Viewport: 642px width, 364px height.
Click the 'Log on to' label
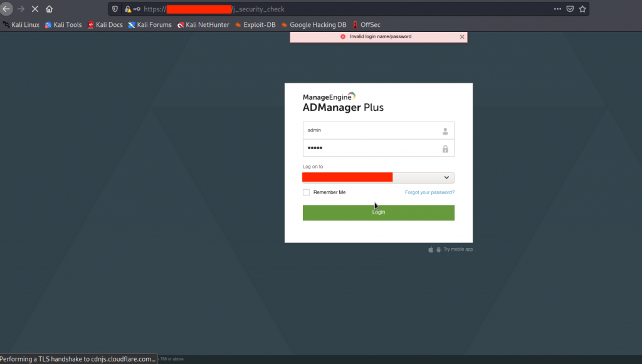click(313, 167)
